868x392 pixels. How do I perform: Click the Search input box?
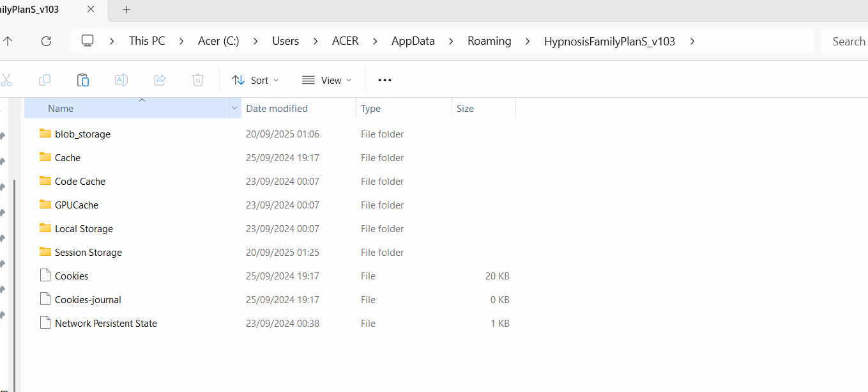click(x=846, y=41)
